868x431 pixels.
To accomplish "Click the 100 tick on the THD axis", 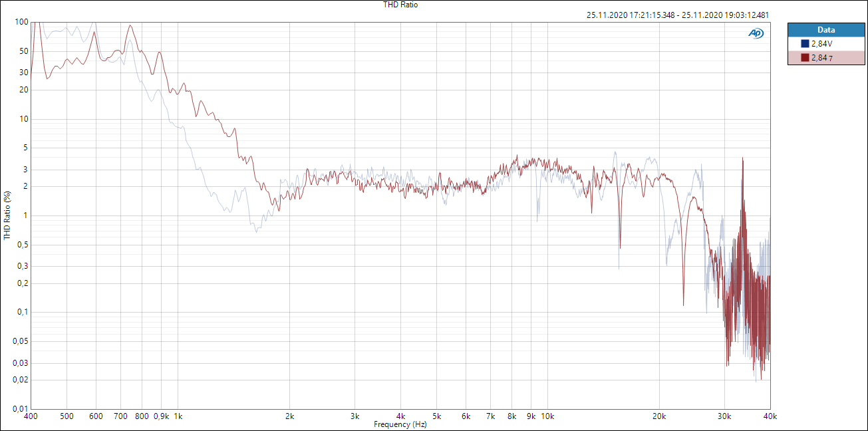I will (x=21, y=22).
